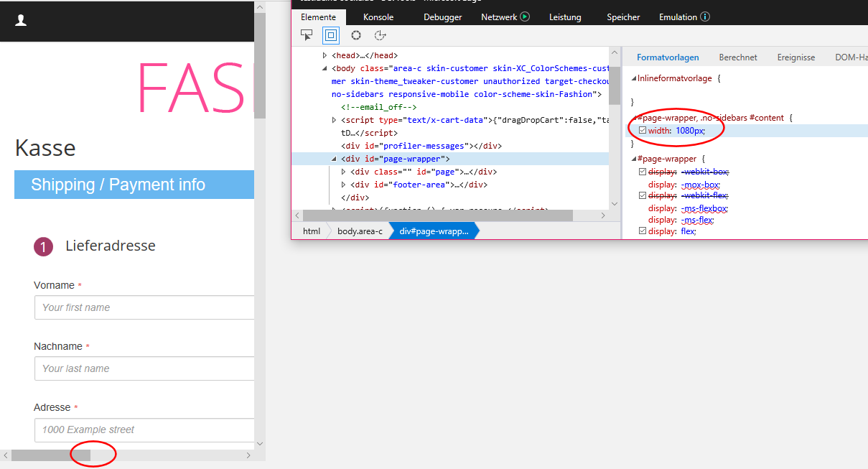Image resolution: width=868 pixels, height=469 pixels.
Task: Select the Formatvorlagen styles tab
Action: [x=668, y=57]
